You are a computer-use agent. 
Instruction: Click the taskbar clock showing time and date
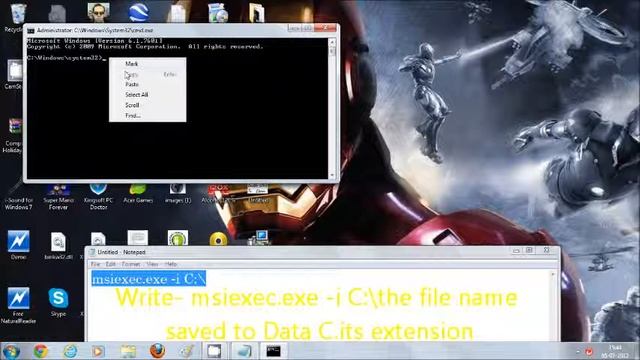pyautogui.click(x=614, y=351)
